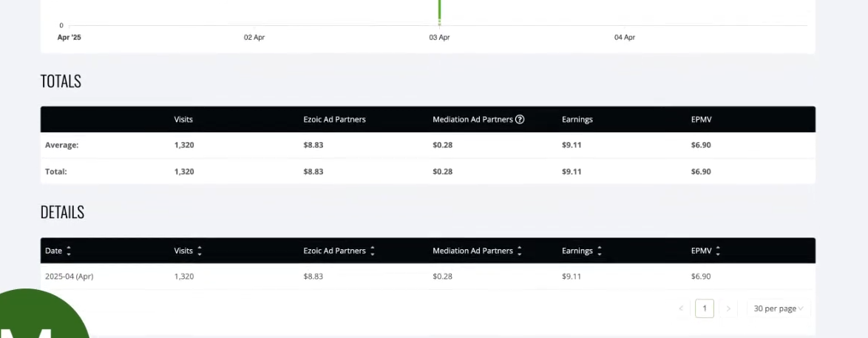Click the Details row $9.11 earnings cell
868x338 pixels.
(x=572, y=277)
